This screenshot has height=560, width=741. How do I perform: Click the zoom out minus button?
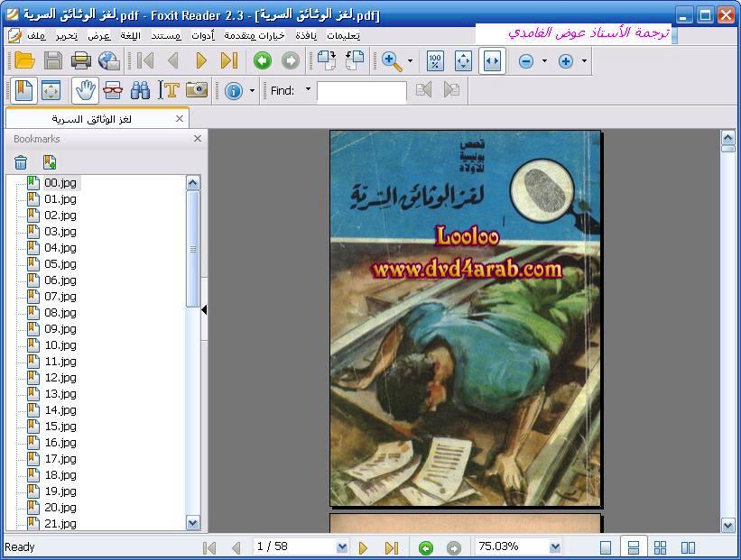pos(526,61)
